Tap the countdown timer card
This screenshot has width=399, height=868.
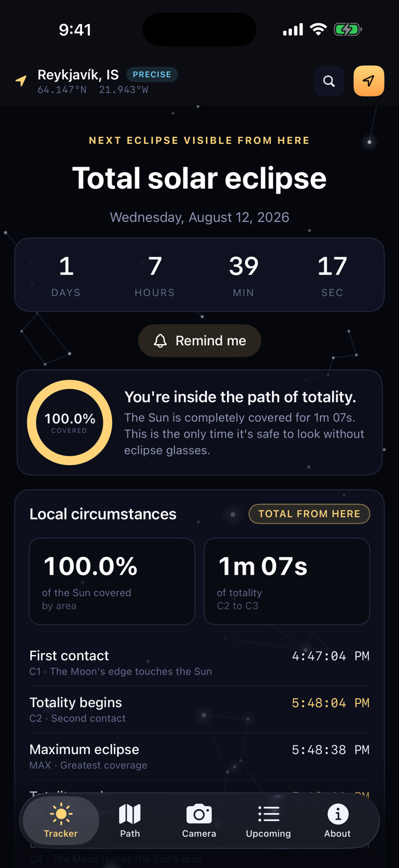[199, 274]
